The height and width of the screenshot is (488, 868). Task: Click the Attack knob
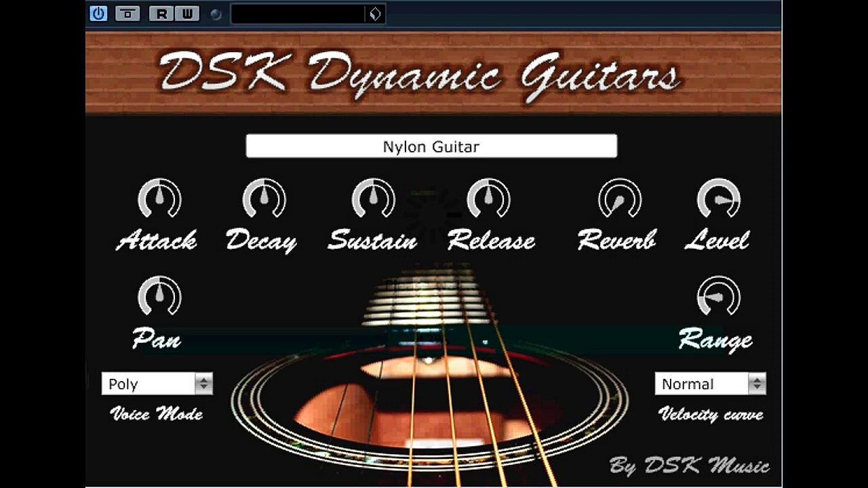coord(159,199)
